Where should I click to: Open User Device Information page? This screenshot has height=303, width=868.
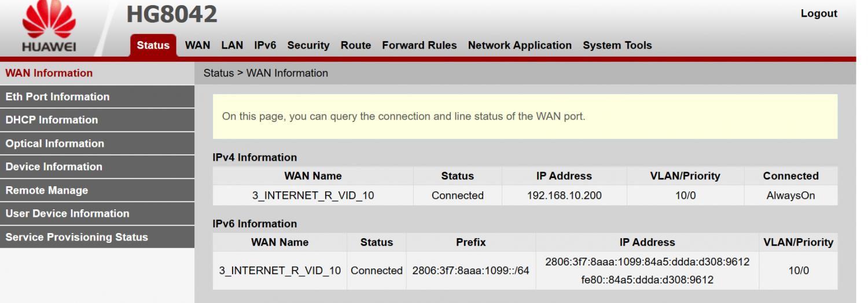pyautogui.click(x=67, y=213)
